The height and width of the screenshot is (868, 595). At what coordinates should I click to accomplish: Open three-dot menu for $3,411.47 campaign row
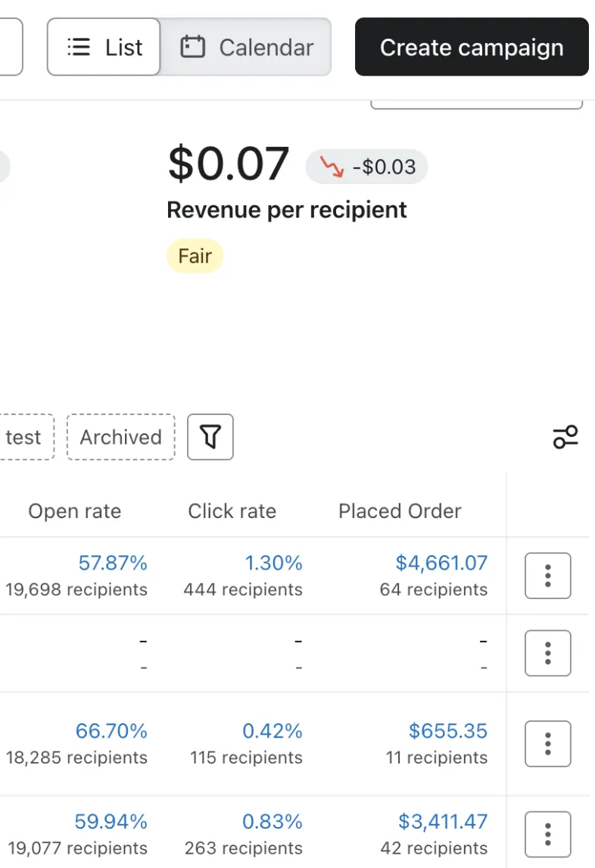click(x=547, y=835)
